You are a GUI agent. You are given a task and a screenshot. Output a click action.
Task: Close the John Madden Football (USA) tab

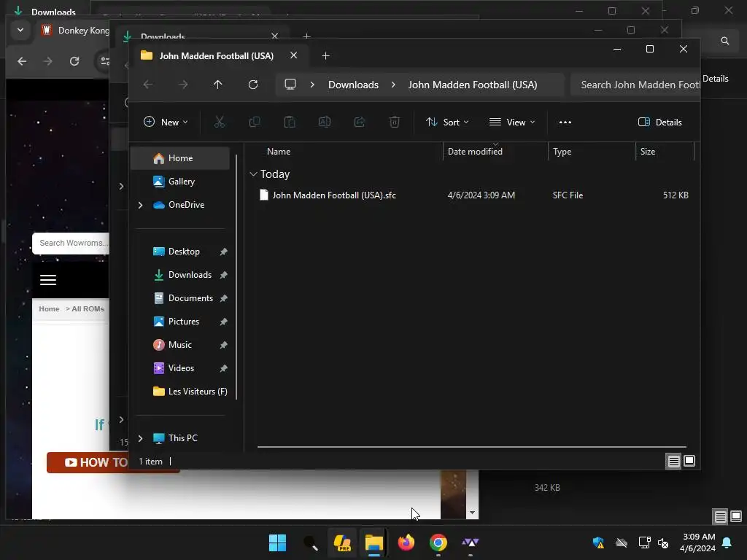click(x=294, y=55)
